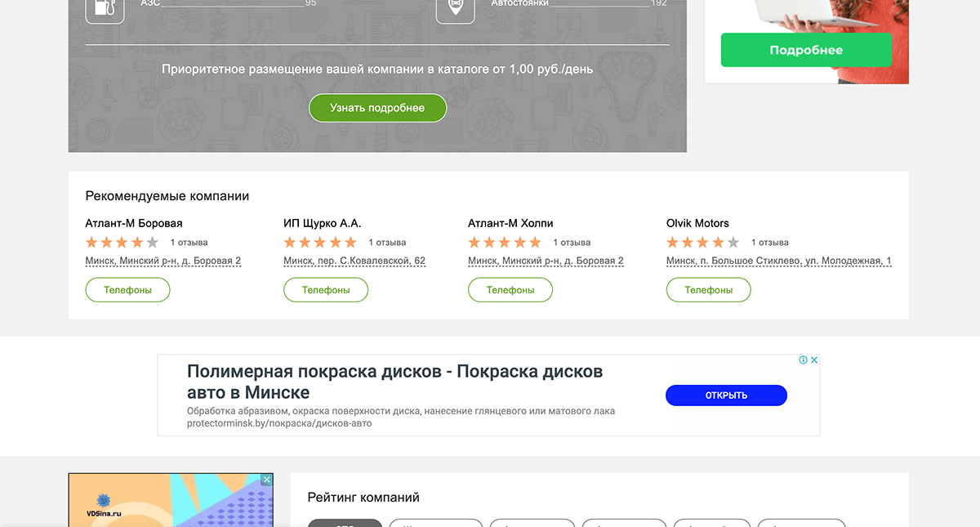Click address пер. С.Ковалевской, 62
Image resolution: width=980 pixels, height=527 pixels.
click(354, 261)
